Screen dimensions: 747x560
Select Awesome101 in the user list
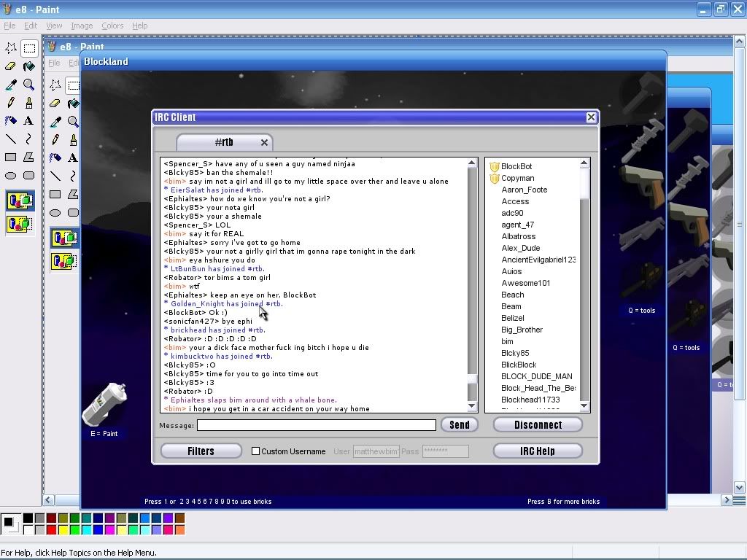pyautogui.click(x=525, y=283)
